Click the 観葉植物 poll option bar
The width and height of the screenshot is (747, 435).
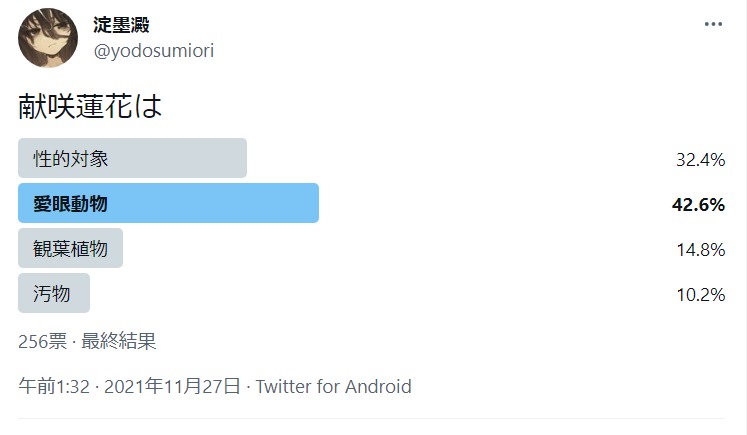click(70, 249)
